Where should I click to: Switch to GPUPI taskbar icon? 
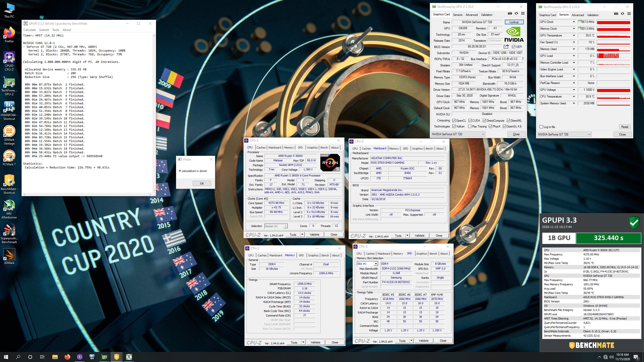tap(129, 357)
